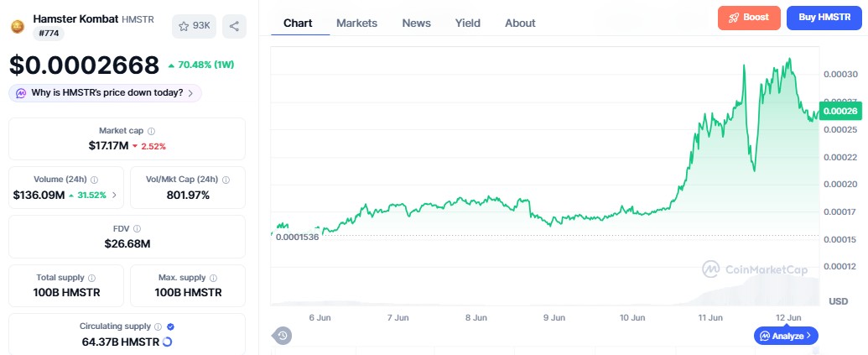Expand Volume (24h) details chevron
The width and height of the screenshot is (868, 355).
click(x=114, y=195)
